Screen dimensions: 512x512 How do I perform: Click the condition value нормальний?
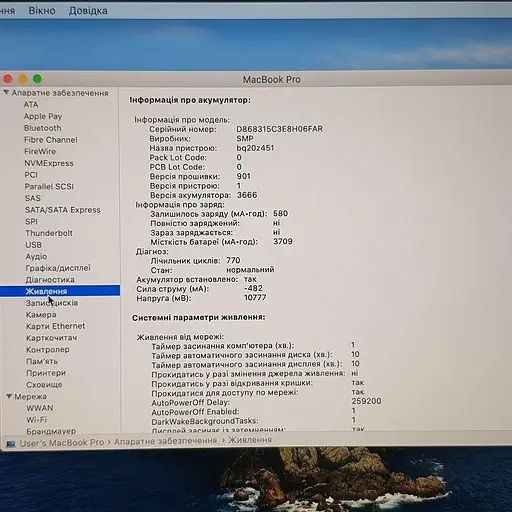pyautogui.click(x=250, y=269)
